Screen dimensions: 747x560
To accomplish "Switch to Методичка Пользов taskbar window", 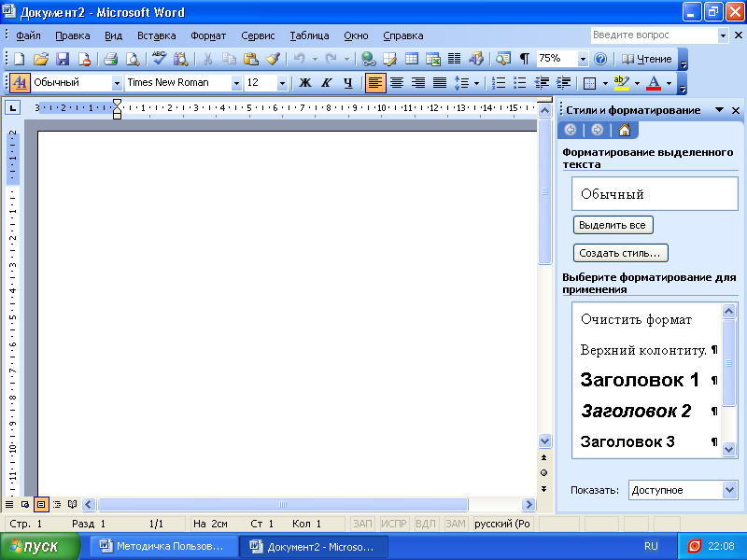I will [164, 546].
